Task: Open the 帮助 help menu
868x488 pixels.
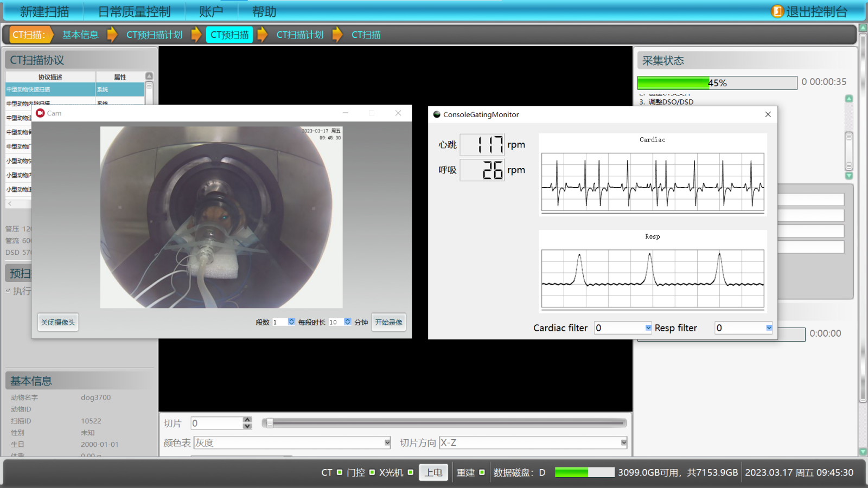Action: point(264,12)
